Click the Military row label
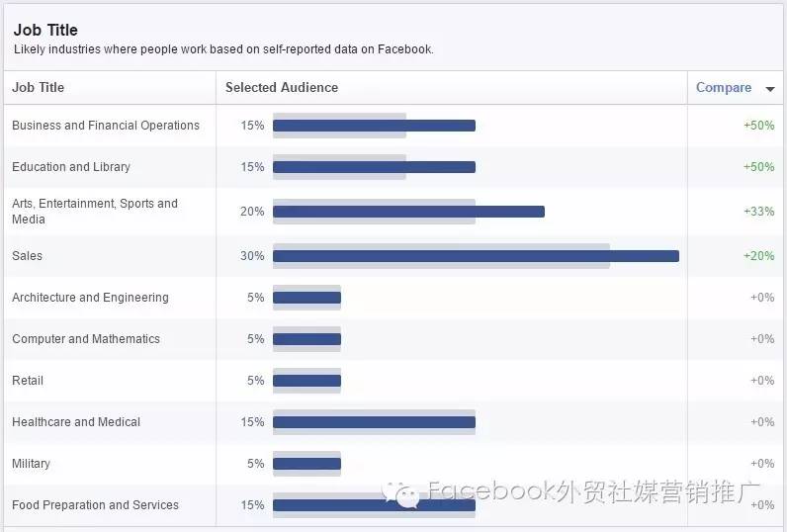The height and width of the screenshot is (532, 787). pyautogui.click(x=31, y=464)
